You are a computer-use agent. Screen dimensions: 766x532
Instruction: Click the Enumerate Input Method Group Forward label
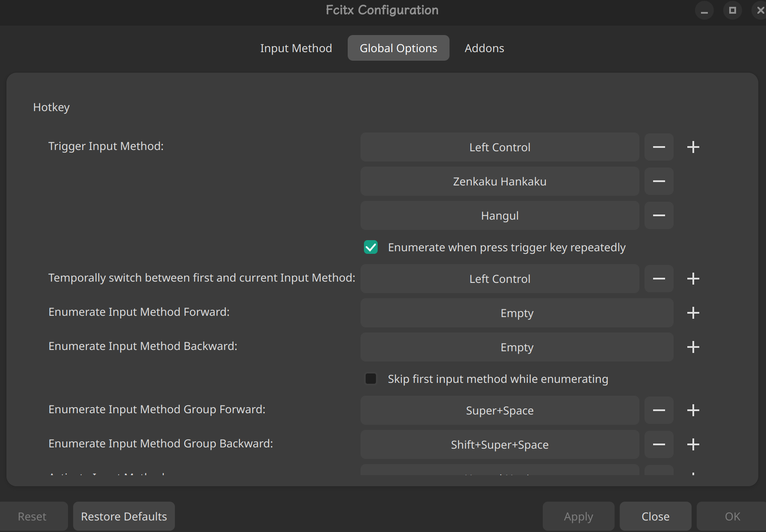coord(157,409)
